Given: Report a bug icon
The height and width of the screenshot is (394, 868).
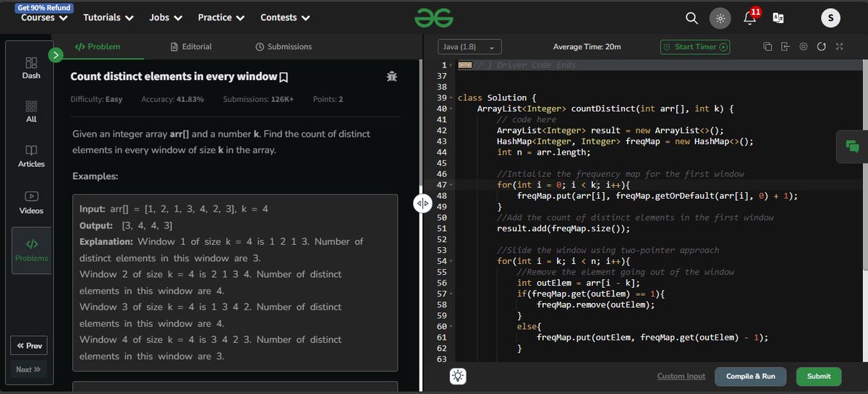Looking at the screenshot, I should point(392,76).
